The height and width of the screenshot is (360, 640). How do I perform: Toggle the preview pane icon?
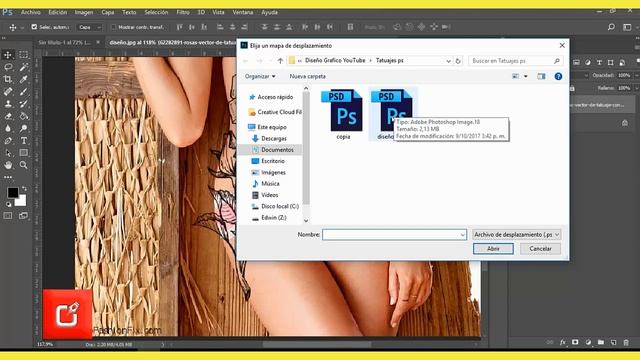click(x=541, y=76)
